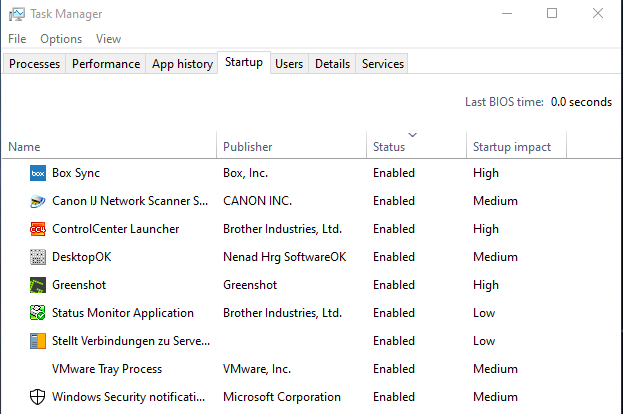The height and width of the screenshot is (414, 623).
Task: Open the App history tab
Action: coord(182,64)
